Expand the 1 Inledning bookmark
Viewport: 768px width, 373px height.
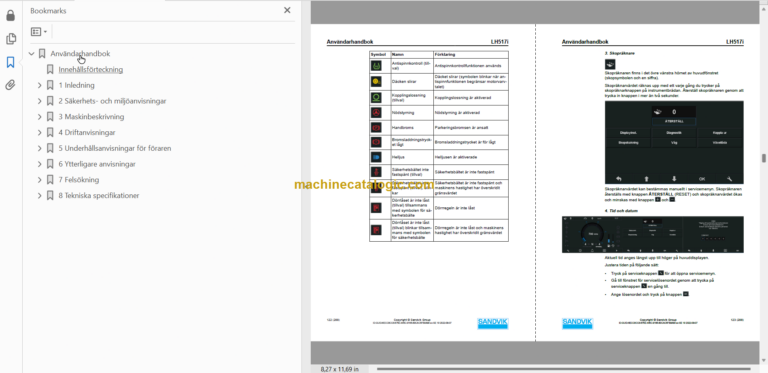[40, 85]
